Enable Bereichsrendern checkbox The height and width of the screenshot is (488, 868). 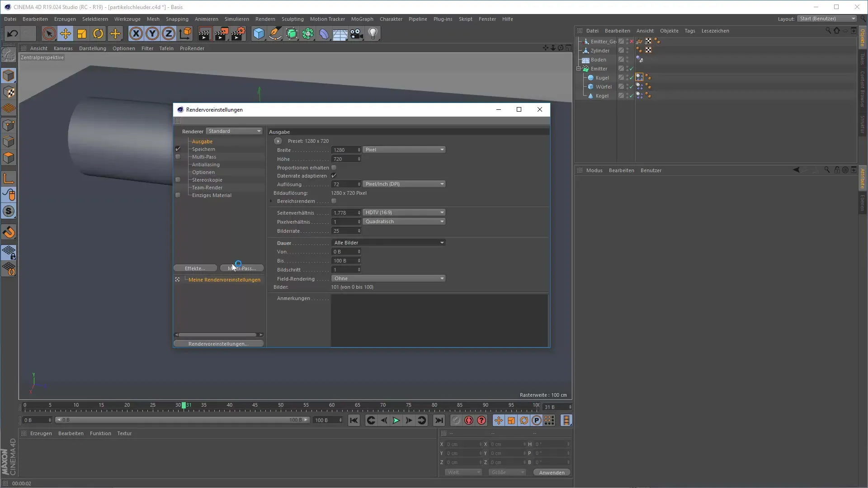pyautogui.click(x=334, y=201)
